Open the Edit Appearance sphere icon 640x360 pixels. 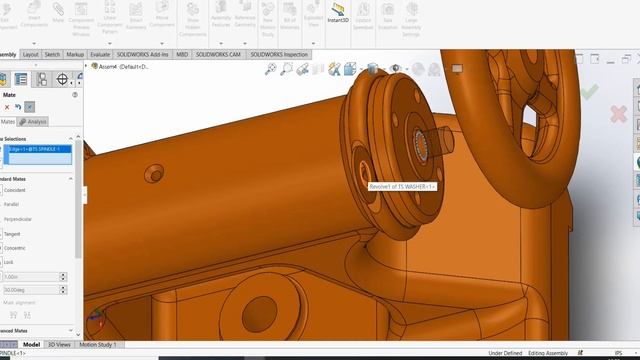point(418,69)
